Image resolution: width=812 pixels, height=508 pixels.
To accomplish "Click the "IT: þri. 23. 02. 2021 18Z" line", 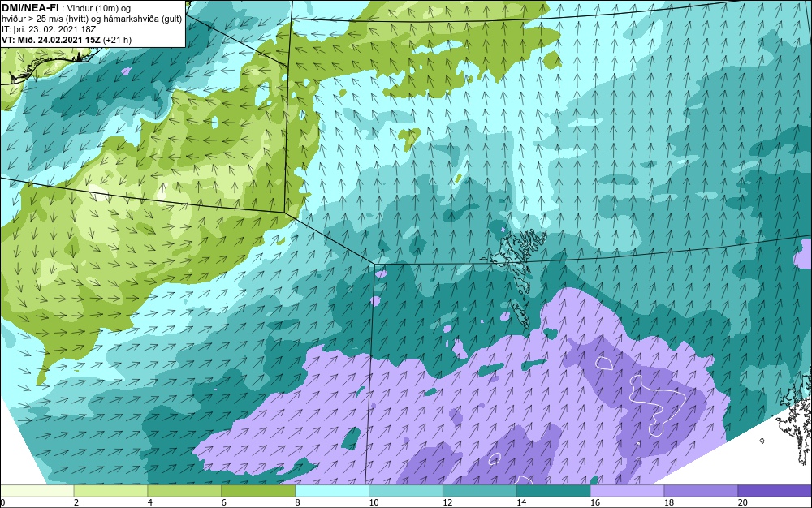I will coord(49,29).
